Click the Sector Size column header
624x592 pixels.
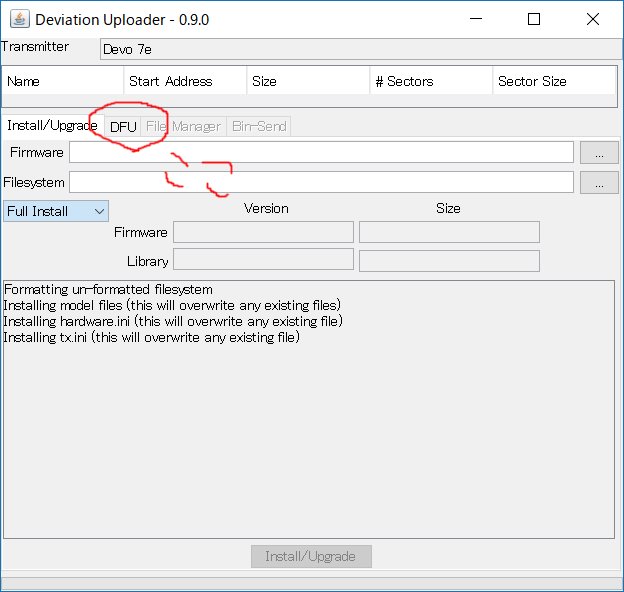click(x=554, y=81)
